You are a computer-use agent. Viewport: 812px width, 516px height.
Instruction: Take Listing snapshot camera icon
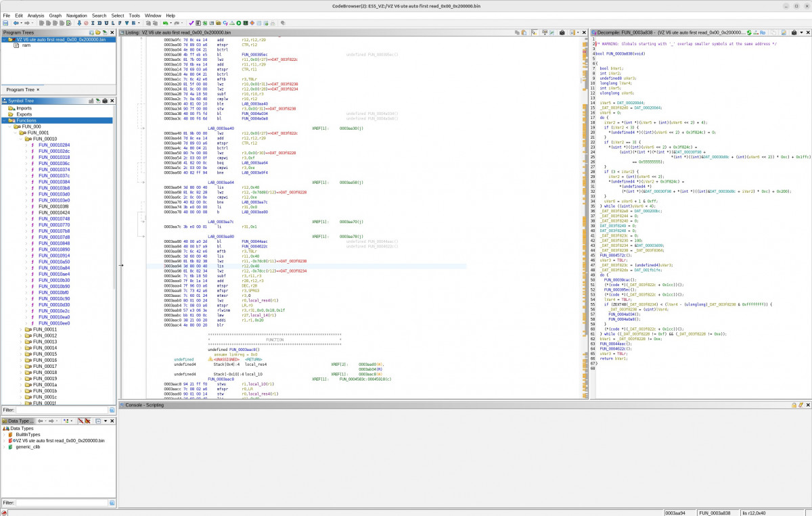[x=562, y=32]
